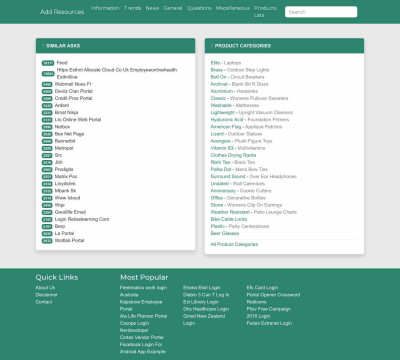Open Brass Outdoor Step Lights category

click(240, 70)
